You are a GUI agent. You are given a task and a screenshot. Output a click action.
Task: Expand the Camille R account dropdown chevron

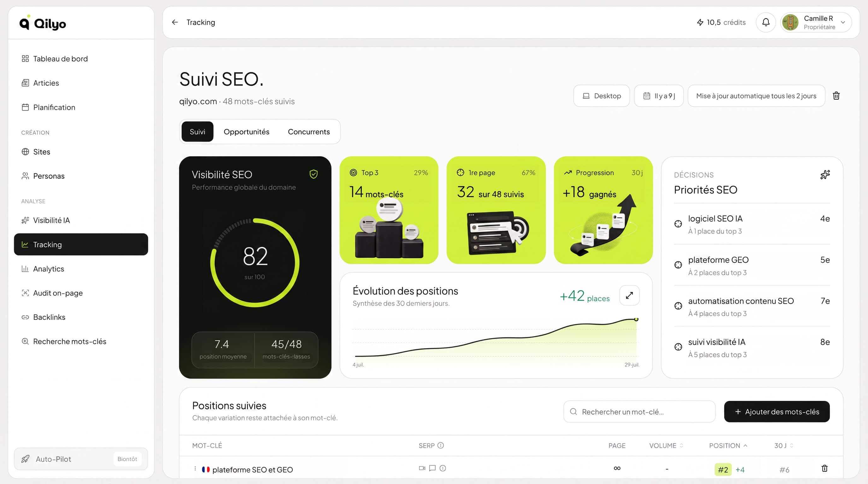tap(843, 23)
